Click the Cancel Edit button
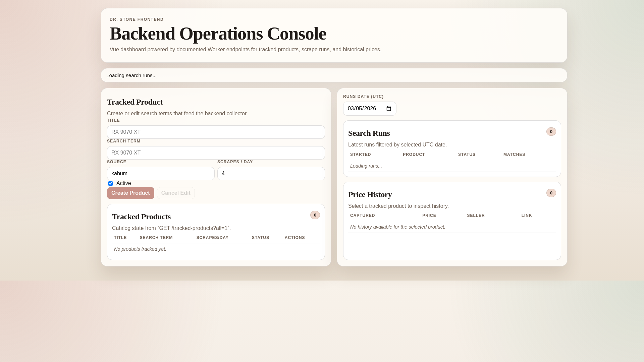The height and width of the screenshot is (362, 644). (176, 193)
